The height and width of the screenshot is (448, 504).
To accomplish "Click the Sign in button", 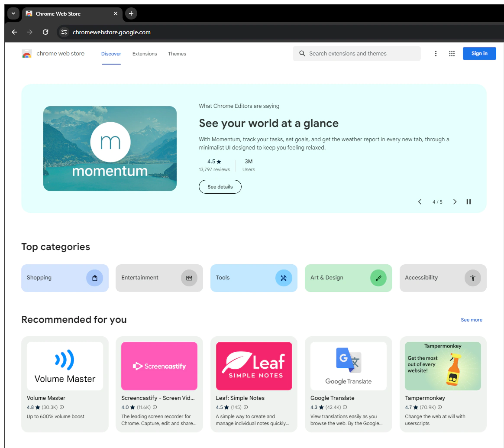I will (479, 53).
